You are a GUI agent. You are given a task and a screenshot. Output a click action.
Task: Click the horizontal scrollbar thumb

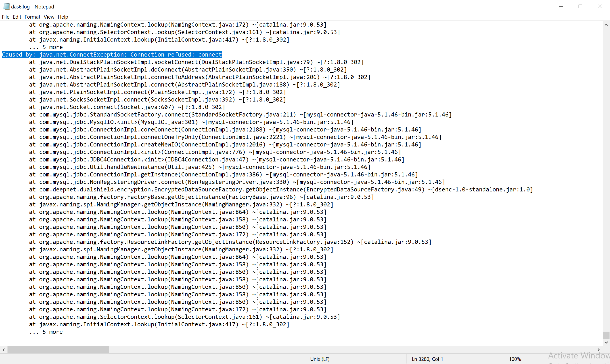pos(58,350)
